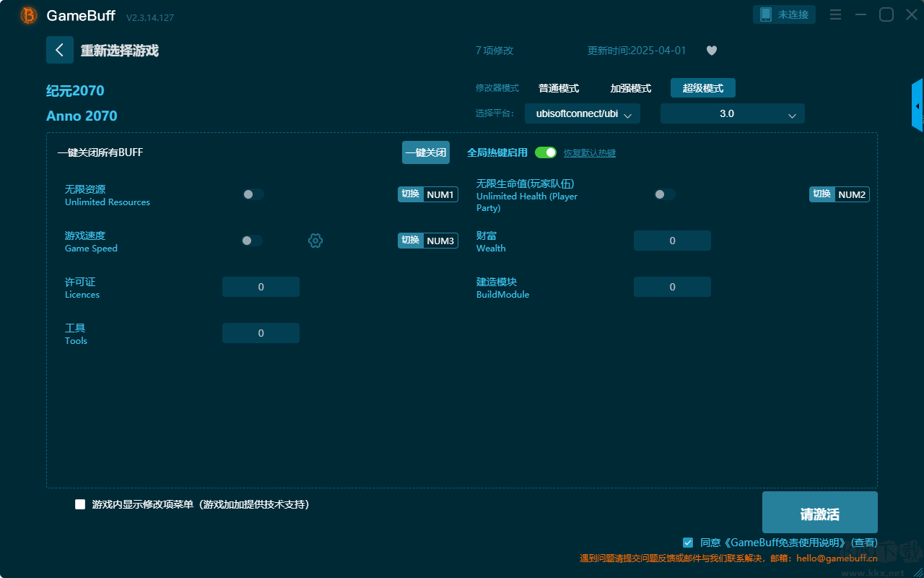Click the hello@gamebuff.cn contact notice
The height and width of the screenshot is (578, 924).
click(728, 558)
